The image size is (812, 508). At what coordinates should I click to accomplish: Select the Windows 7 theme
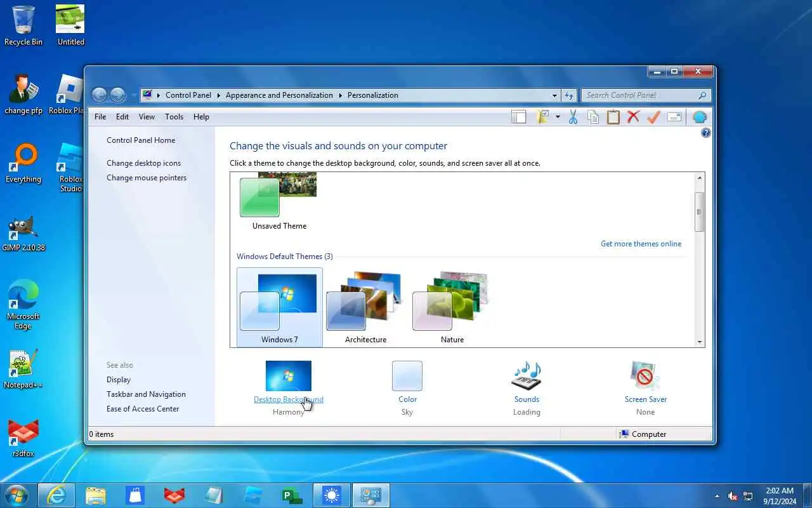280,307
